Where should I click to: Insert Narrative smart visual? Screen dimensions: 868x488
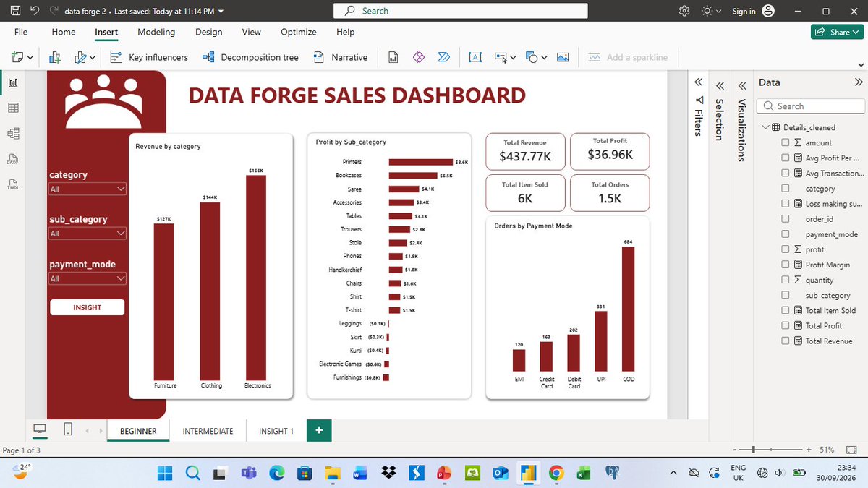click(341, 57)
